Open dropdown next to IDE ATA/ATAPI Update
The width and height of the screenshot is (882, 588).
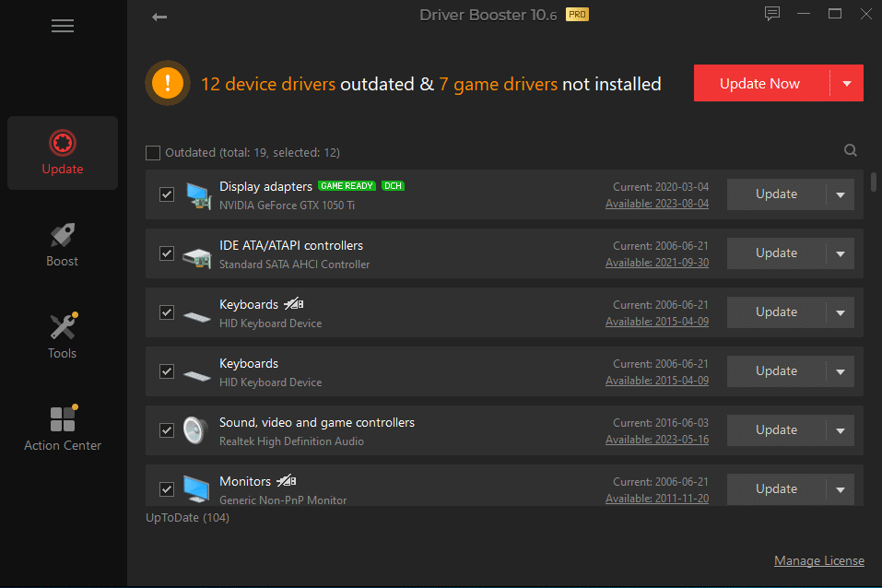click(841, 253)
